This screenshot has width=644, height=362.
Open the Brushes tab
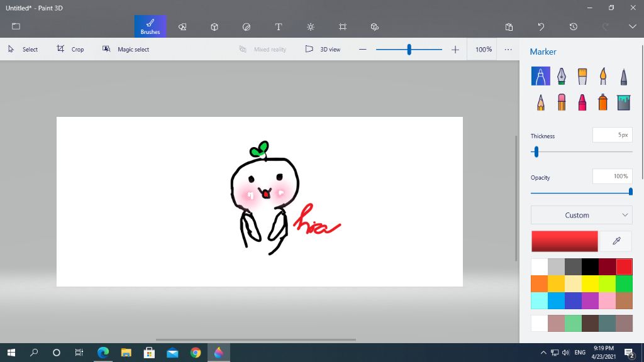150,26
